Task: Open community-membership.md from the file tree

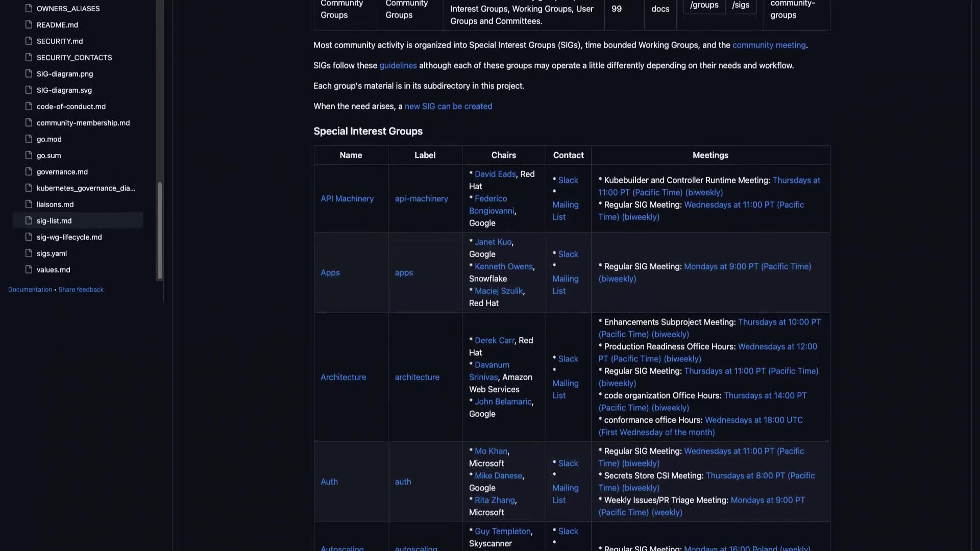Action: click(83, 122)
